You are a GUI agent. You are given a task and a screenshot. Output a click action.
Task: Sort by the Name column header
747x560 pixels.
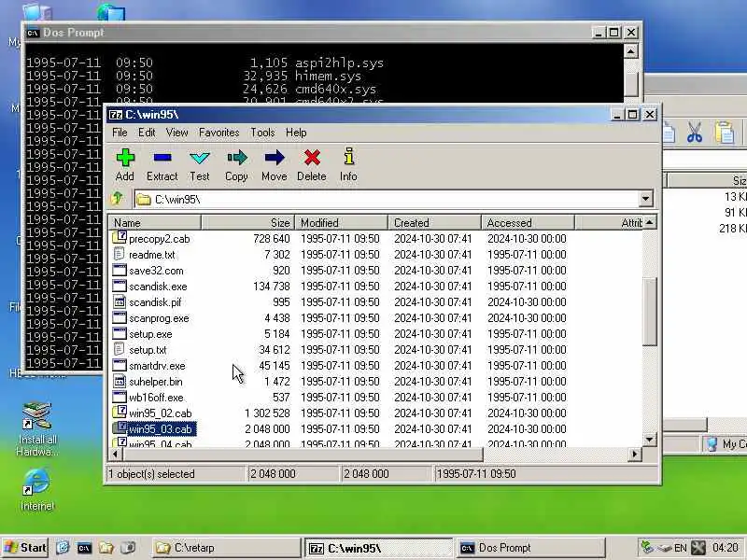(x=155, y=222)
